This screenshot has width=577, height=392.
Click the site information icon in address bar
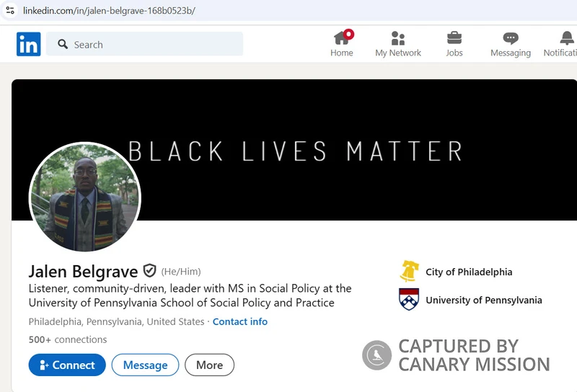click(x=10, y=10)
